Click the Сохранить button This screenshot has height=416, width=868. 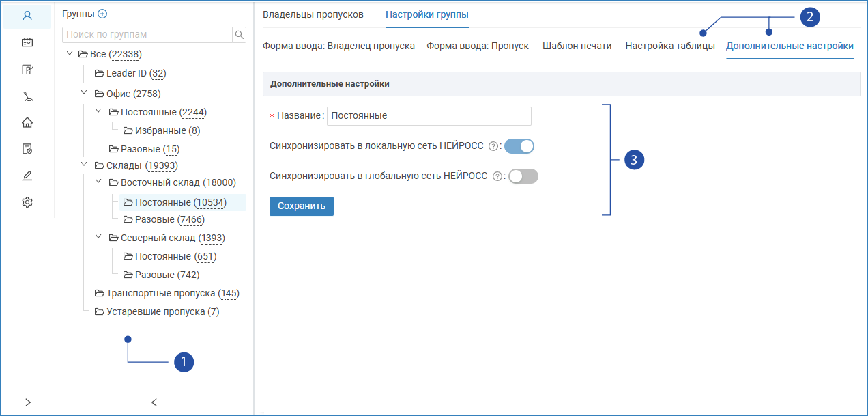301,206
